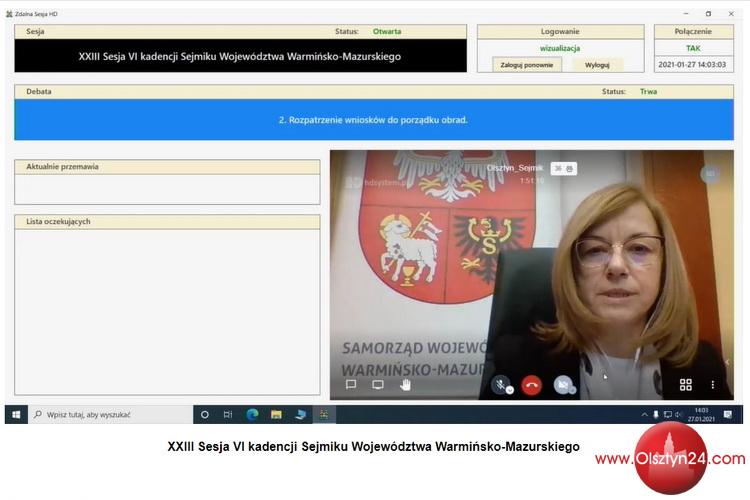Click the share screen icon
This screenshot has width=750, height=500.
[378, 385]
